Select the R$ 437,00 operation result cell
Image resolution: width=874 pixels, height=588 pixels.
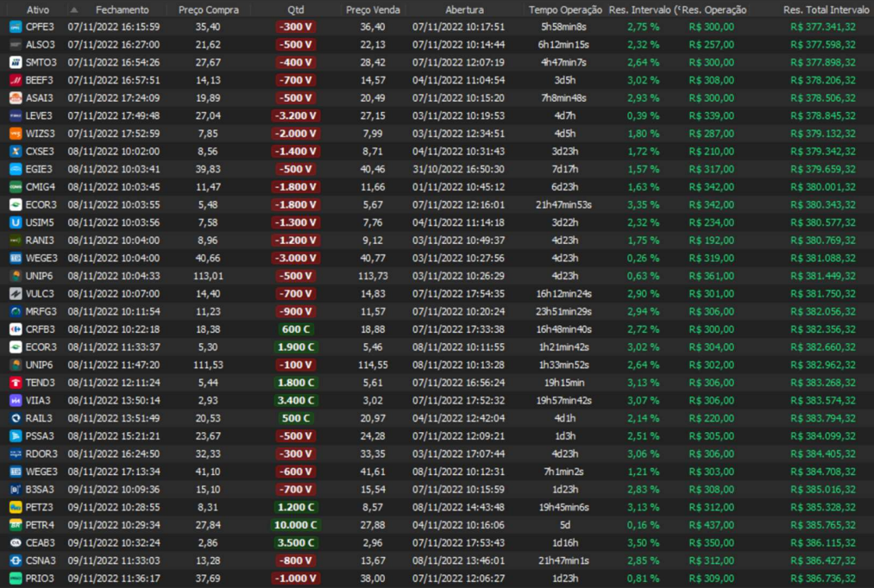pos(712,525)
